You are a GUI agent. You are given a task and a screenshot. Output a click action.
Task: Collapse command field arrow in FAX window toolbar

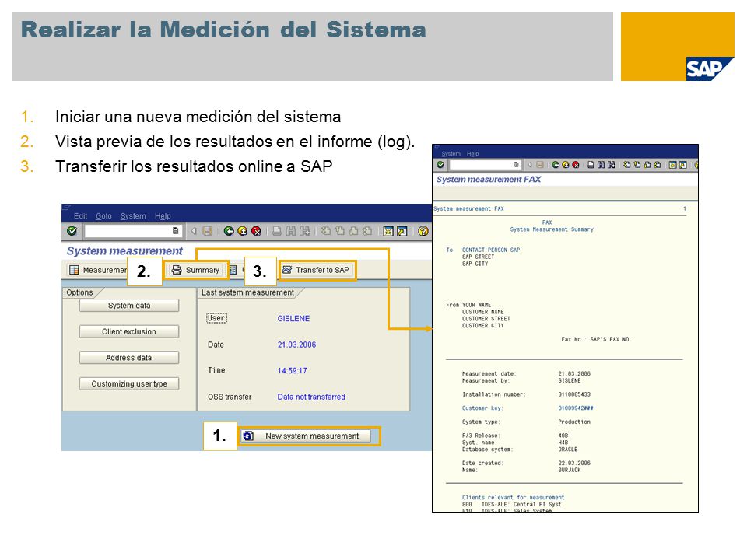pos(530,165)
